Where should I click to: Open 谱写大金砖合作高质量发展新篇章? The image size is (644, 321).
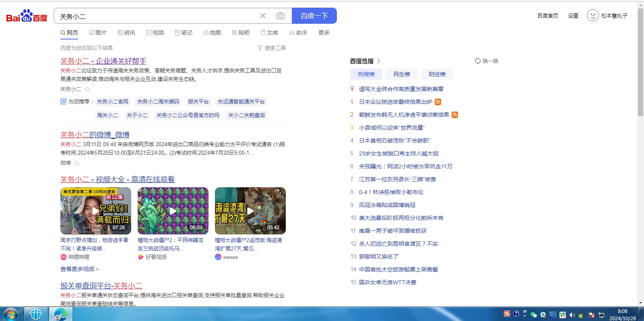pyautogui.click(x=401, y=89)
